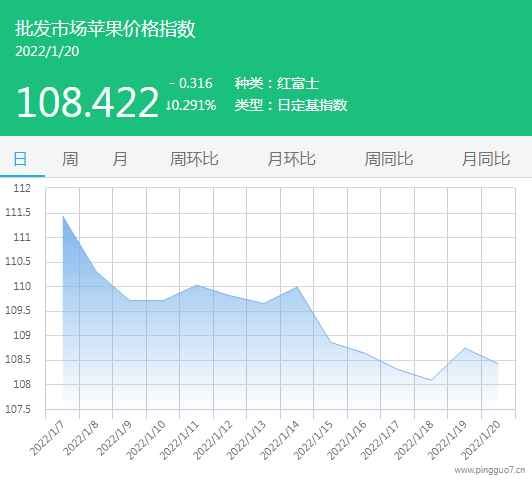
Task: Select the 周同比 tab
Action: coord(388,159)
